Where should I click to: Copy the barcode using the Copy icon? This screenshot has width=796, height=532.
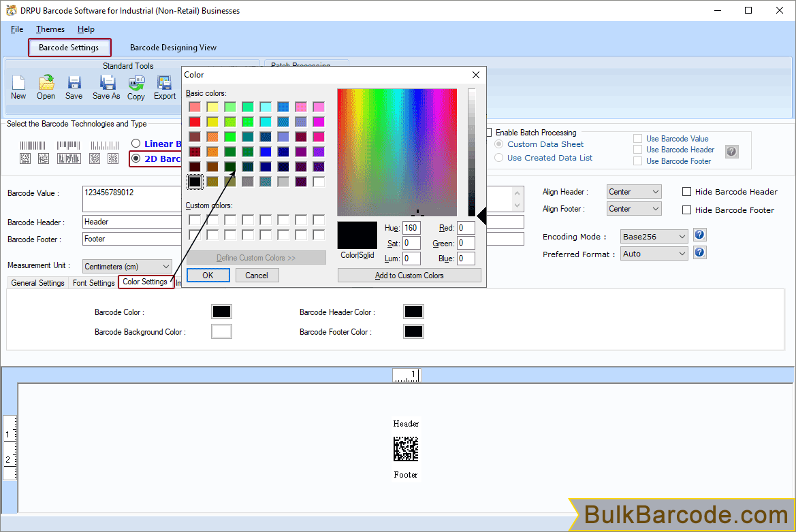click(x=136, y=87)
